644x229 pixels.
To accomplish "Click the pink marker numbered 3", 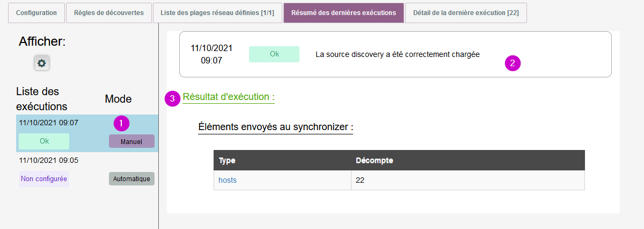I will pyautogui.click(x=172, y=98).
